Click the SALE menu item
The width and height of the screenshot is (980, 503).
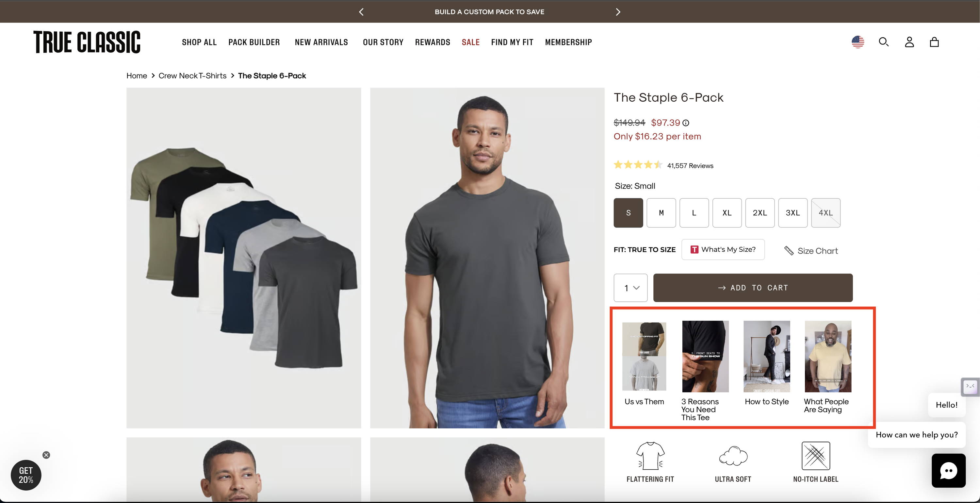(470, 42)
